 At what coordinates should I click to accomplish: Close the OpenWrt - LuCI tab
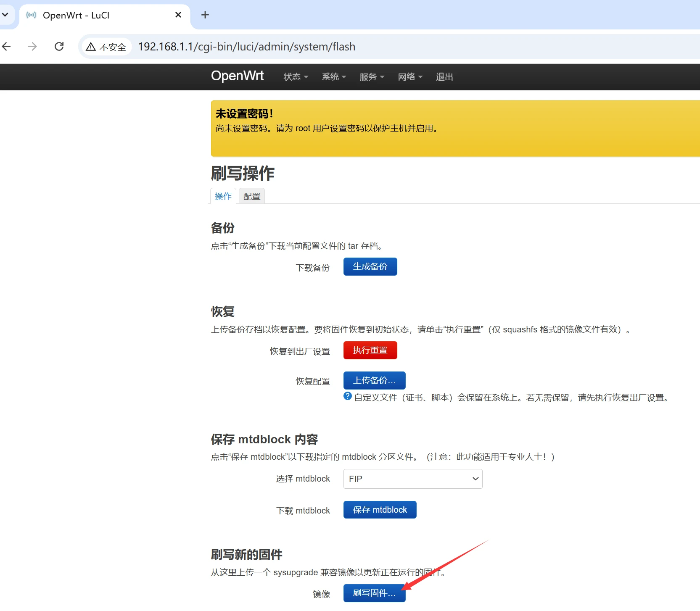(x=178, y=15)
